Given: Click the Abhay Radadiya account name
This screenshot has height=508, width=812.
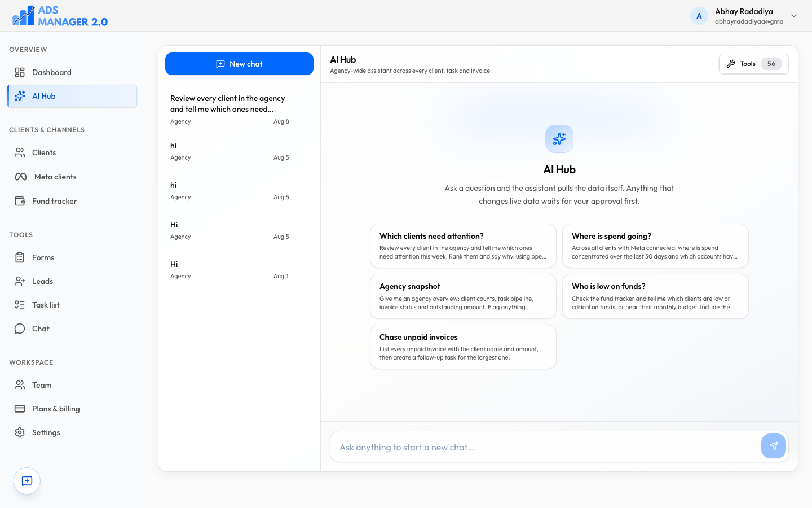Looking at the screenshot, I should (744, 11).
